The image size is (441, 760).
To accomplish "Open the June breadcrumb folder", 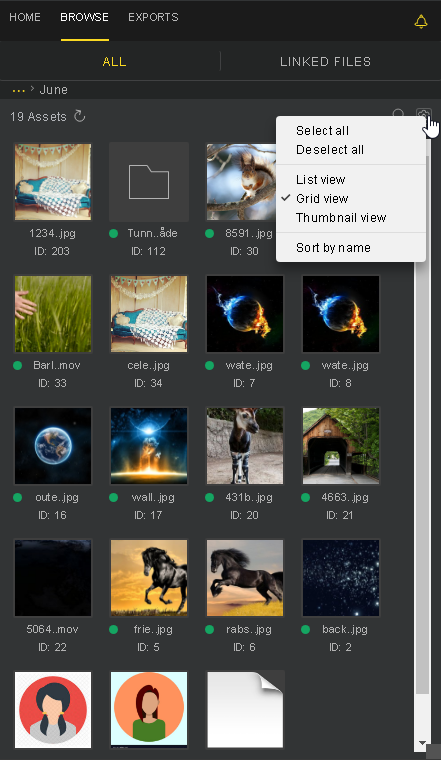I will (53, 90).
